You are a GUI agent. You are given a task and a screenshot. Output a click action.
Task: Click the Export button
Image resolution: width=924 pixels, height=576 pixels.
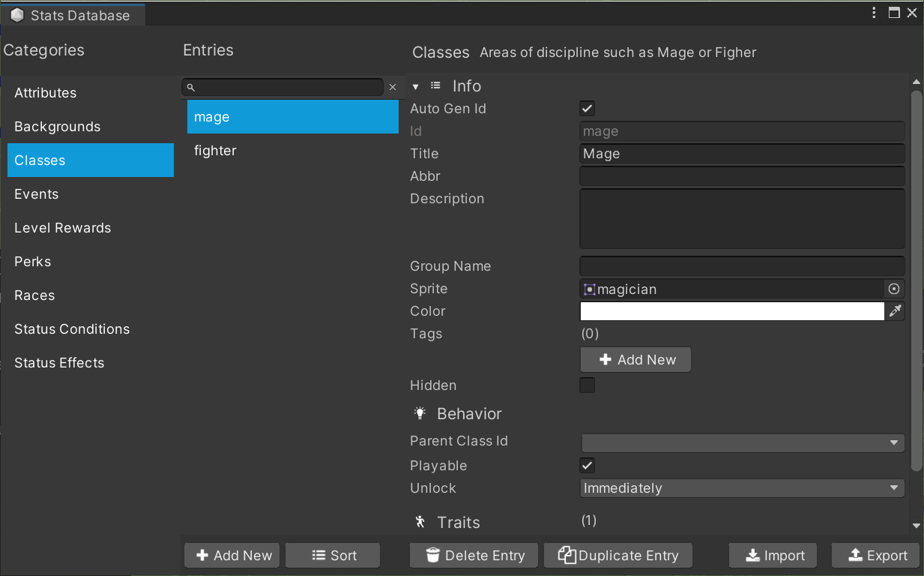point(877,556)
